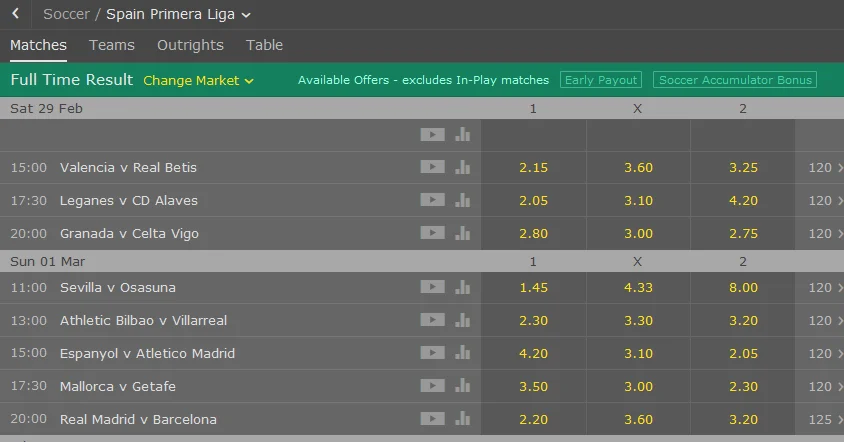Click video icon for Athletic Bilbao v Villarreal
Screen dimensions: 844x442
click(432, 321)
